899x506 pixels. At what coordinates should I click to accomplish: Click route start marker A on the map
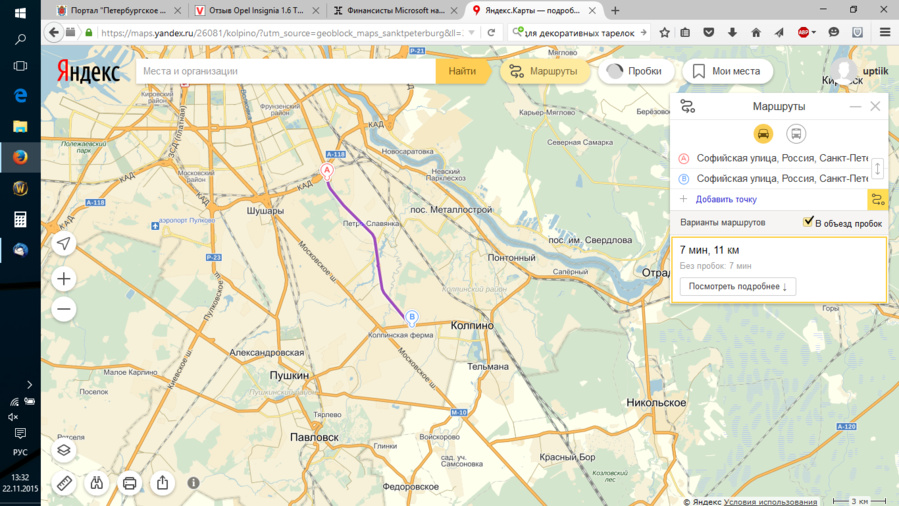tap(327, 171)
